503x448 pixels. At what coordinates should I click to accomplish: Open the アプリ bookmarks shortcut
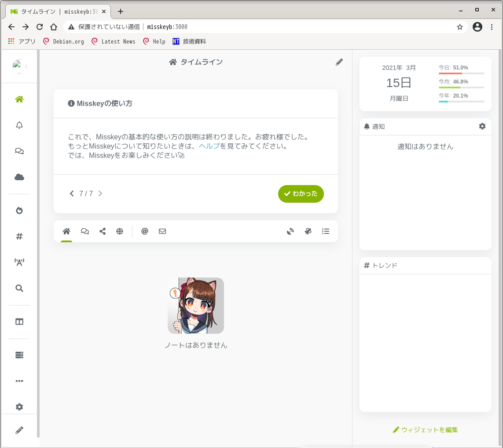22,41
